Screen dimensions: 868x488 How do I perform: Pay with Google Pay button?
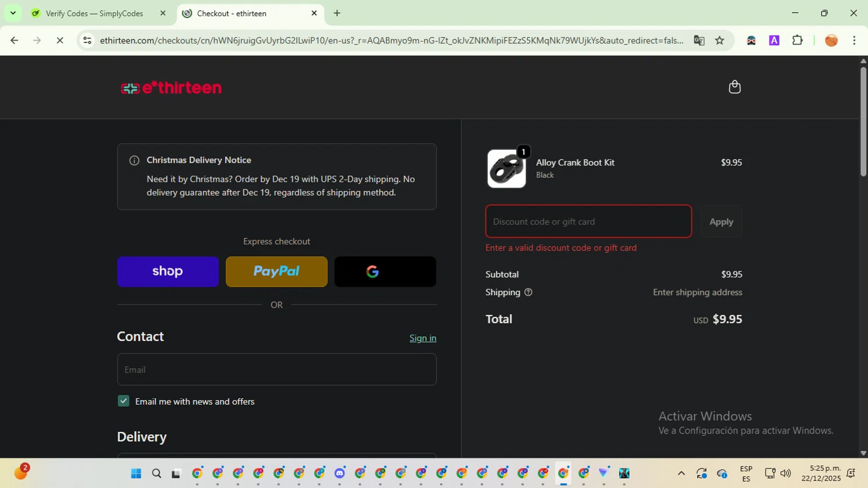point(385,271)
